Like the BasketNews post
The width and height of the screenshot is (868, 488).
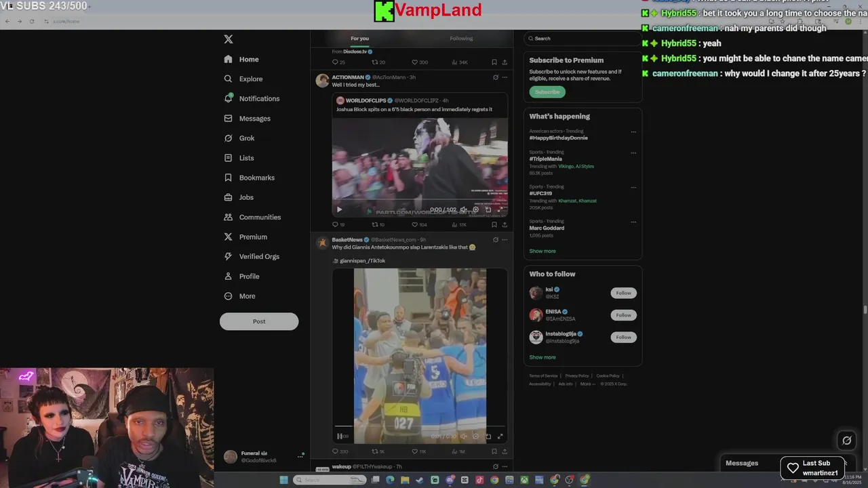(415, 451)
